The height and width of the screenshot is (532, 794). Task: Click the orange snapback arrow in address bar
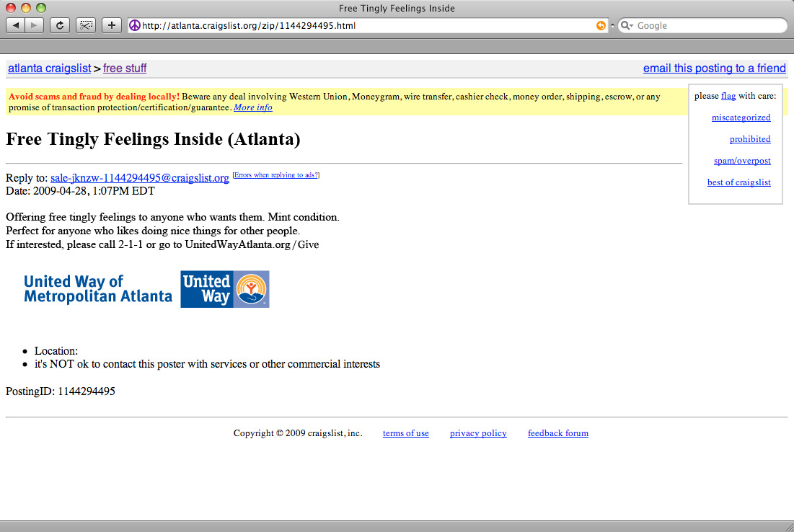pyautogui.click(x=601, y=25)
